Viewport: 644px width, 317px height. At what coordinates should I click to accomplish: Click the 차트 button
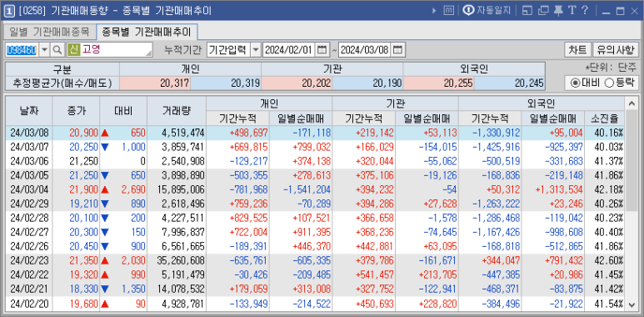577,50
